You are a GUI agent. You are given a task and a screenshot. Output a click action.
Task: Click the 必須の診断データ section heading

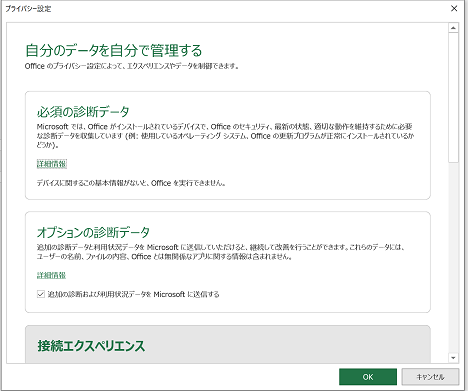pos(83,111)
